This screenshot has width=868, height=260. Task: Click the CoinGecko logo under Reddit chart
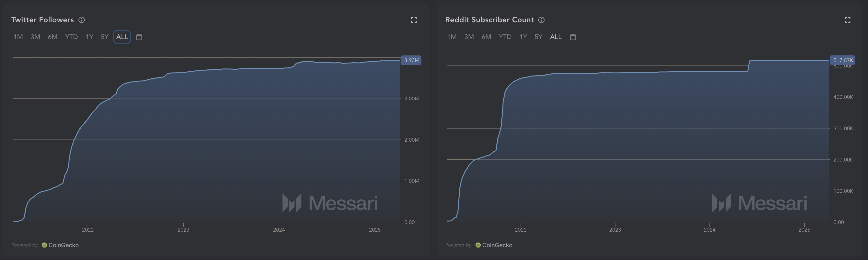pos(477,245)
